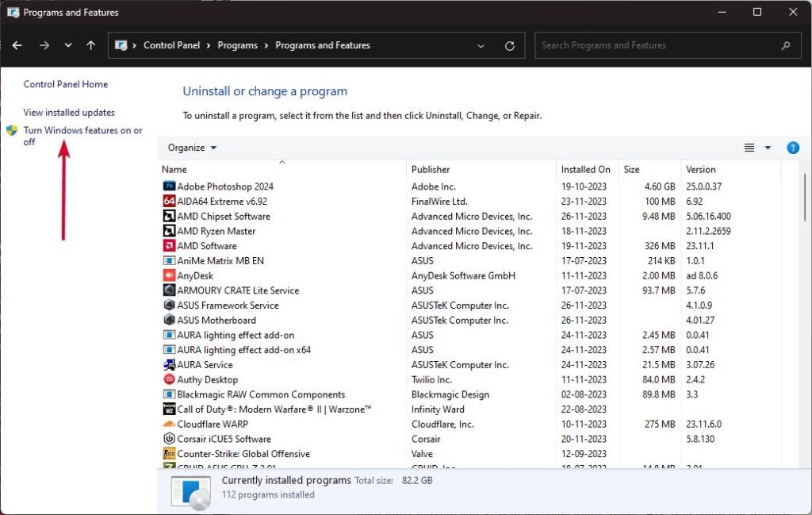Image resolution: width=812 pixels, height=515 pixels.
Task: Click the AMD Ryzen Master icon
Action: pos(169,231)
